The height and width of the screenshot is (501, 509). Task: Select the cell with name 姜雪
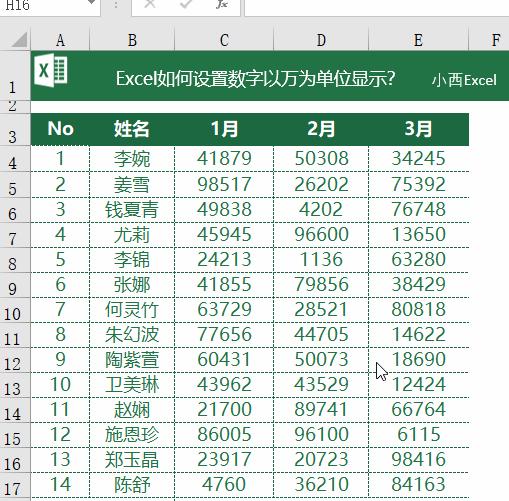132,185
